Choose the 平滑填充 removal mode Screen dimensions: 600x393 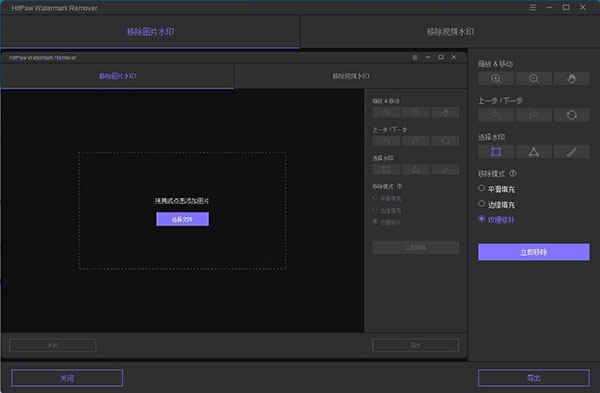coord(497,189)
